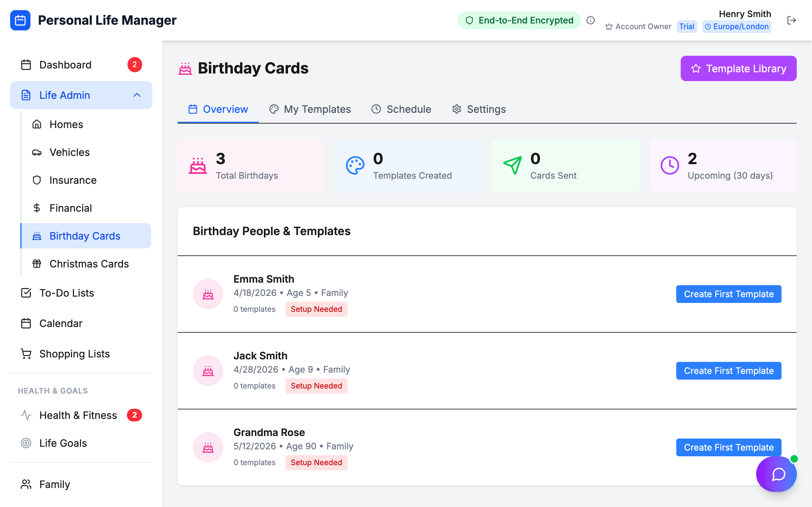812x507 pixels.
Task: Open the Shopping Lists cart icon
Action: [26, 353]
